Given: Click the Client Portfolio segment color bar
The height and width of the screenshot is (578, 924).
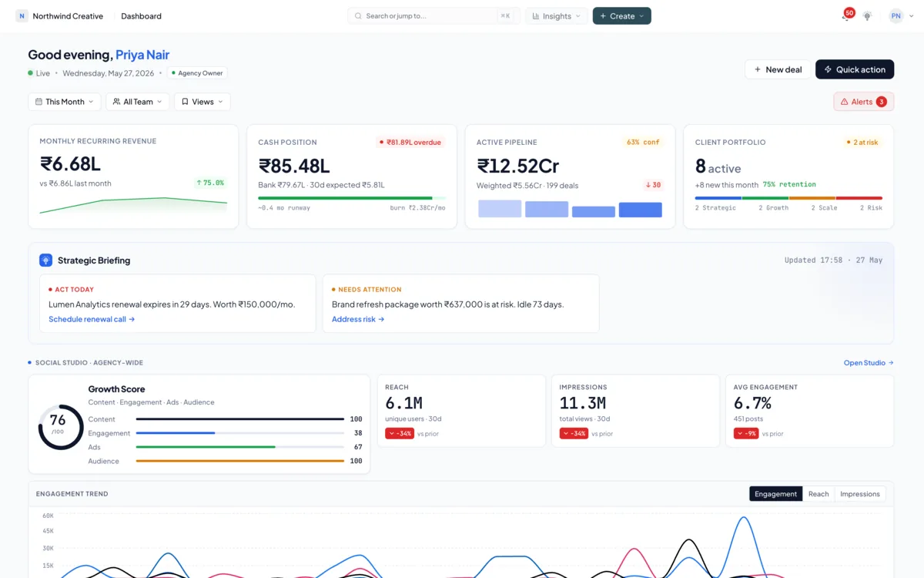Looking at the screenshot, I should click(788, 198).
